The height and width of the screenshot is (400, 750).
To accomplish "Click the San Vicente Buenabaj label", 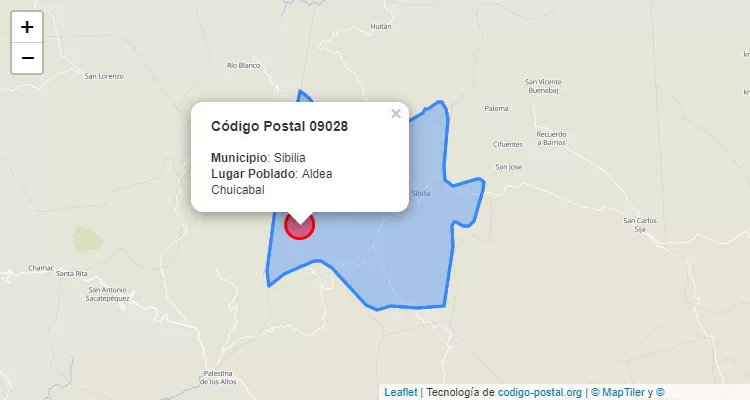I will 543,86.
